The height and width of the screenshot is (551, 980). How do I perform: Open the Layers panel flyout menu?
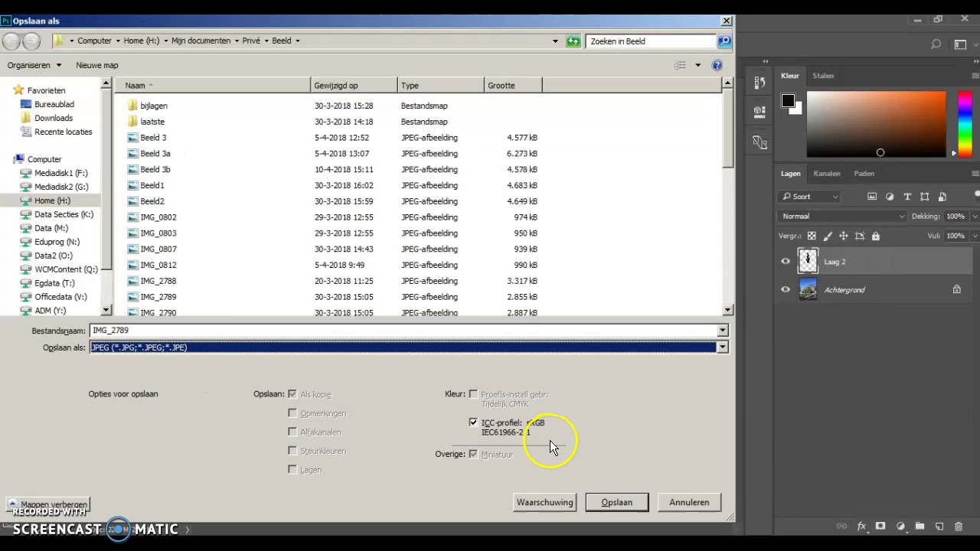pyautogui.click(x=975, y=174)
